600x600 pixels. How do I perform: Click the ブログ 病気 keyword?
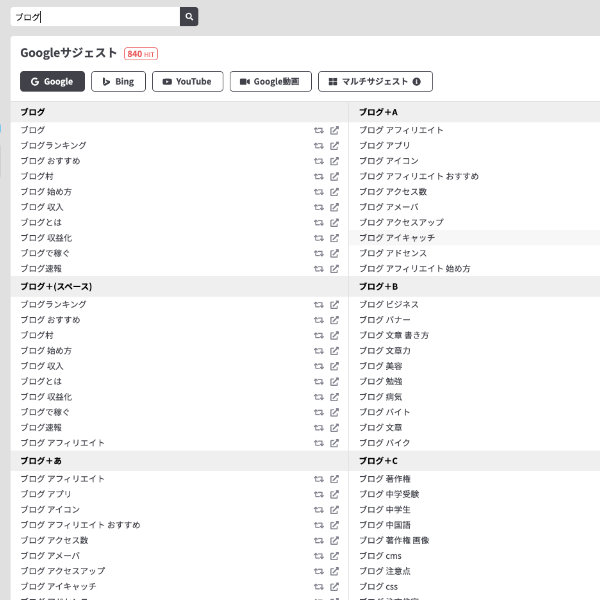point(380,397)
